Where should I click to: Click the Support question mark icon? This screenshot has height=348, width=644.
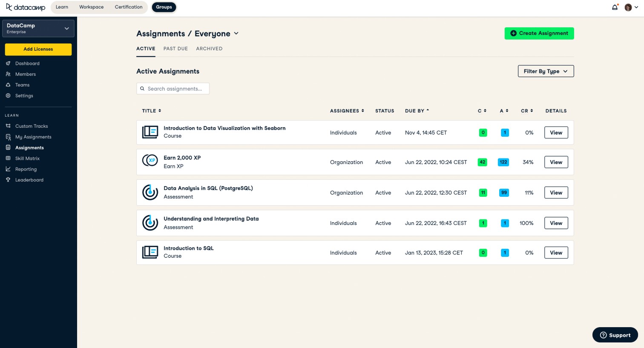click(603, 335)
